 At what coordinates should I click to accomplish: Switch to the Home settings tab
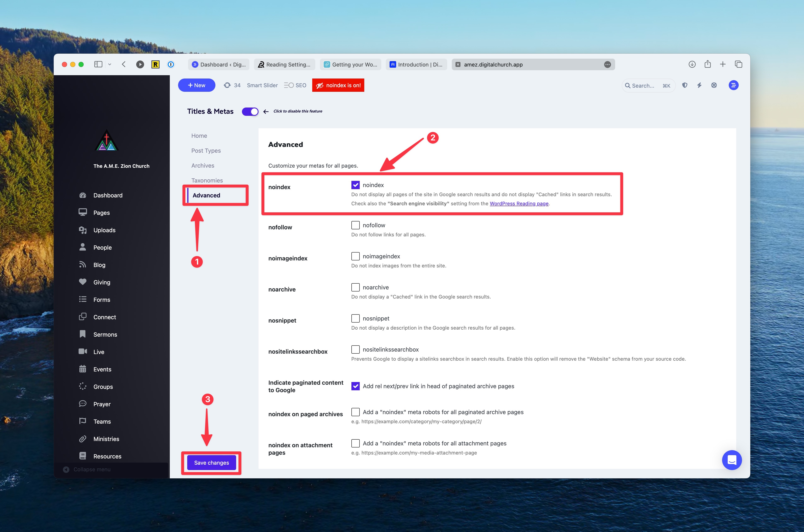(199, 136)
